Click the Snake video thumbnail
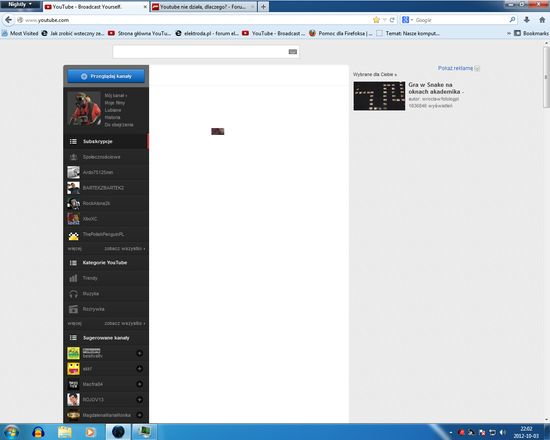The height and width of the screenshot is (440, 550). click(379, 96)
